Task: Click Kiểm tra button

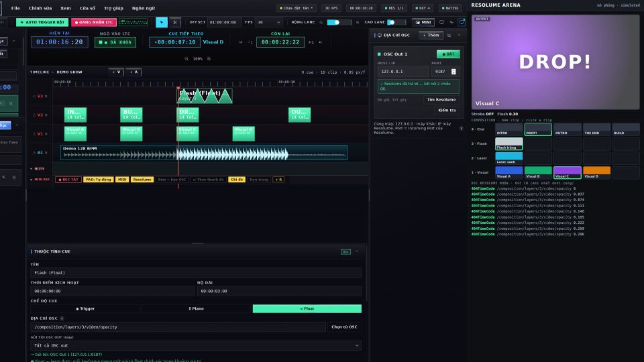Action: point(447,111)
